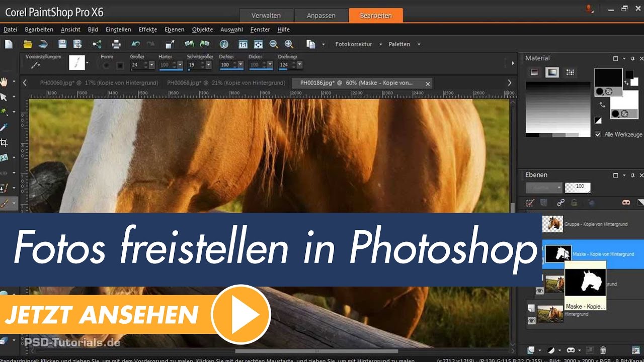The width and height of the screenshot is (644, 362).
Task: Delete layer with the trash icon
Action: pos(603,350)
